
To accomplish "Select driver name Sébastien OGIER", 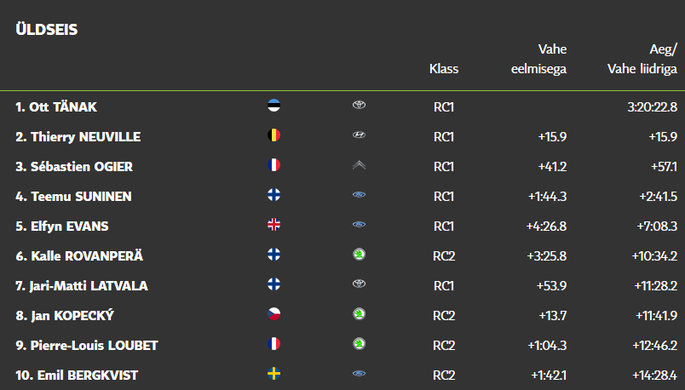I will point(82,167).
